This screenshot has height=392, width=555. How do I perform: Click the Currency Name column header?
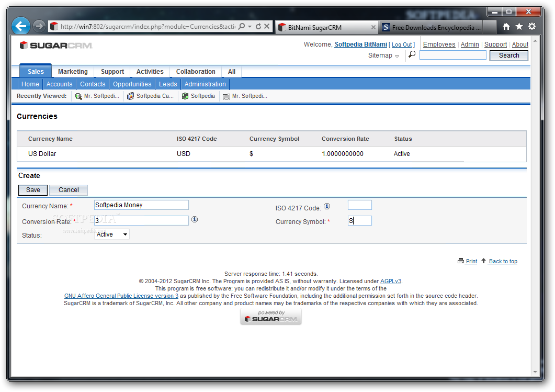50,139
